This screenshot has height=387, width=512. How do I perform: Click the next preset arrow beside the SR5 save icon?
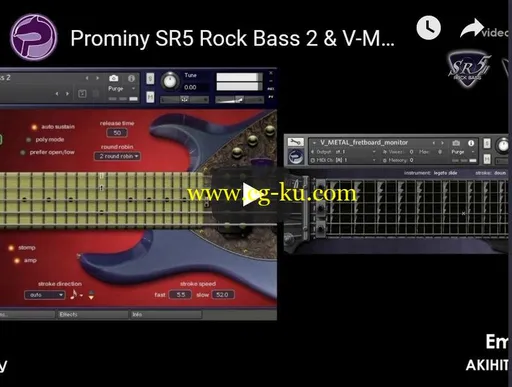tap(67, 94)
